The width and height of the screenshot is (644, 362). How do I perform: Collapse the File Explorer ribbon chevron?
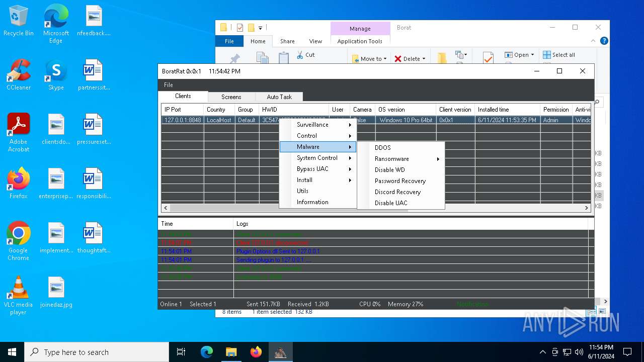[x=594, y=41]
